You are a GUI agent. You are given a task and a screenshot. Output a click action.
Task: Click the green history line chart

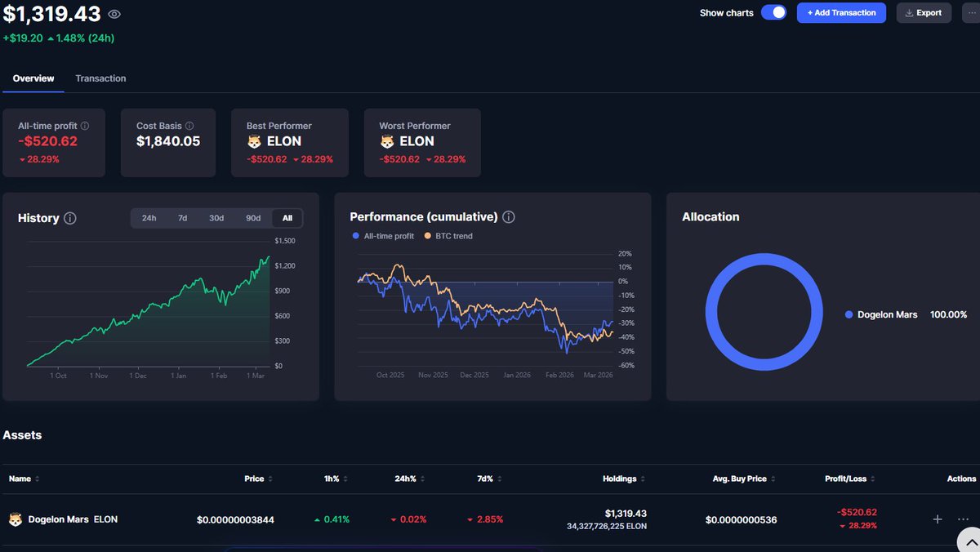148,312
